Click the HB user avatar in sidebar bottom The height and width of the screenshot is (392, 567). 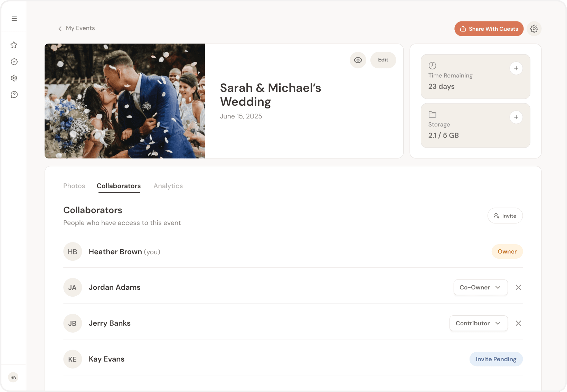coord(13,378)
